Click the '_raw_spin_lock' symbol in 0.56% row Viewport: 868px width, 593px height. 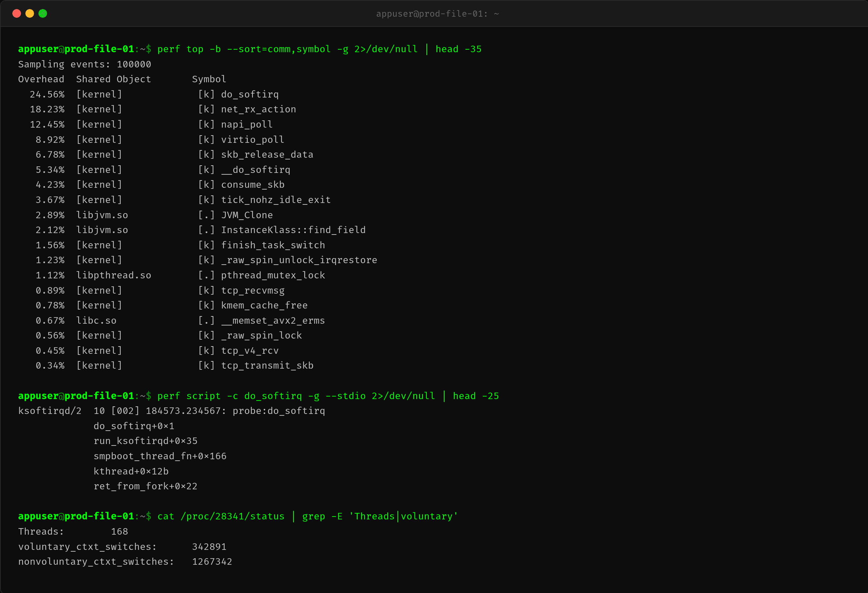point(262,336)
